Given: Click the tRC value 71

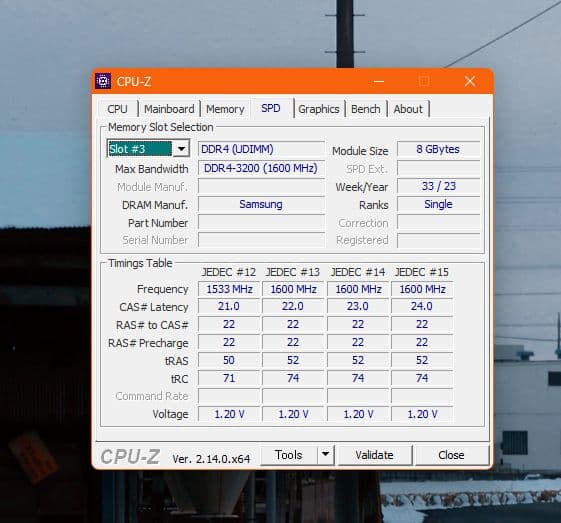Looking at the screenshot, I should pos(229,378).
